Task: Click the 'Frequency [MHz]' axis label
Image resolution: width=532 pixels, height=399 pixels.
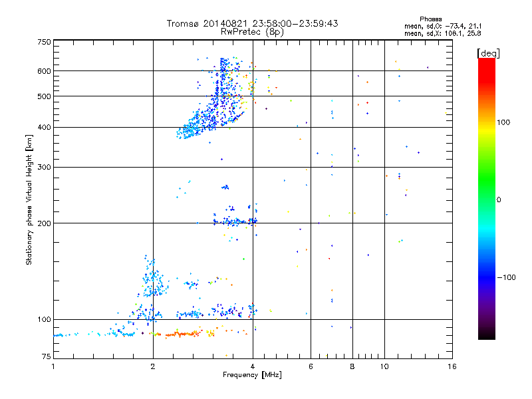Action: point(252,375)
